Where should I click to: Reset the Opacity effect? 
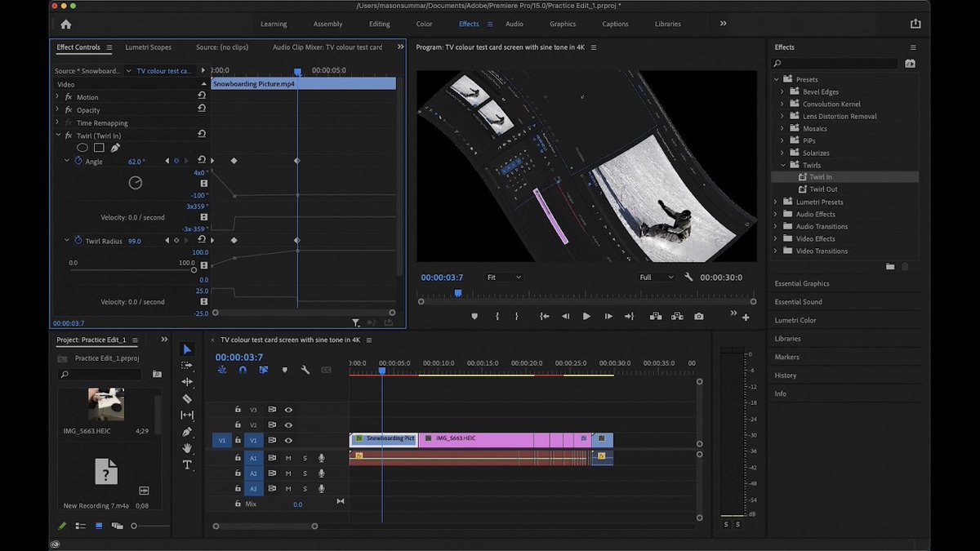[202, 109]
